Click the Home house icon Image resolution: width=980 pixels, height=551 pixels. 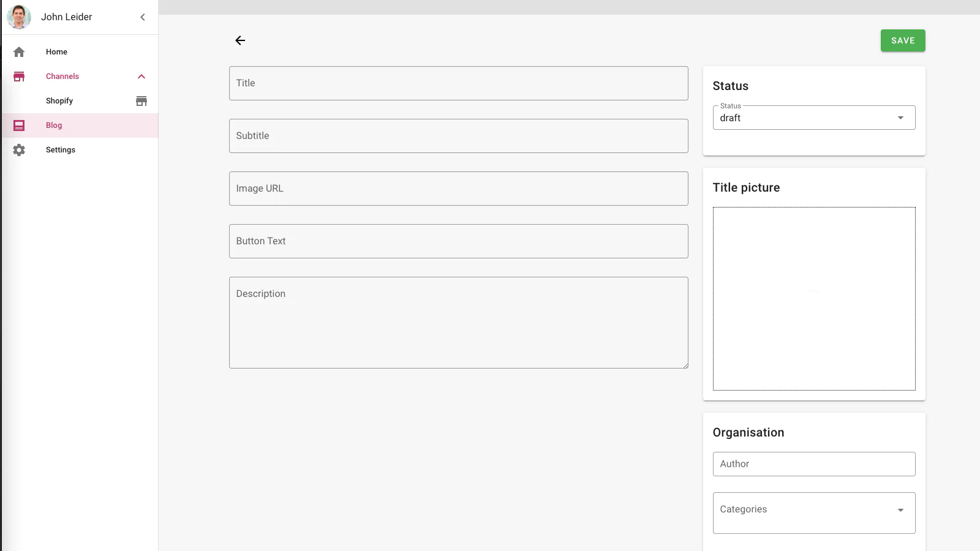click(x=19, y=52)
